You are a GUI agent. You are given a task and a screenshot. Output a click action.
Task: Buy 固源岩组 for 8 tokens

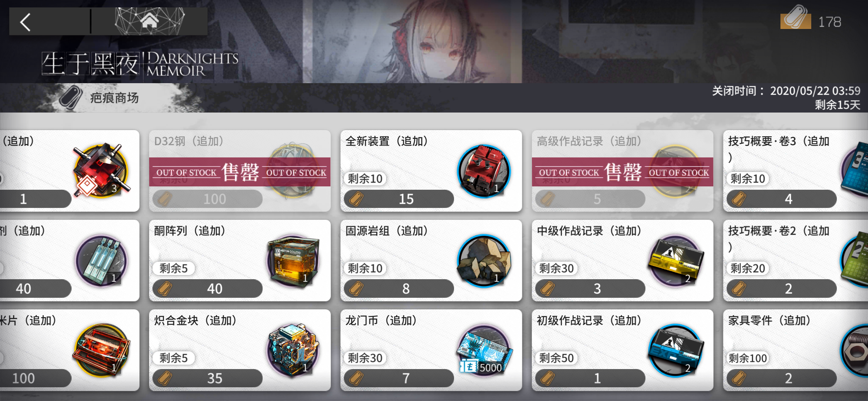click(x=399, y=288)
